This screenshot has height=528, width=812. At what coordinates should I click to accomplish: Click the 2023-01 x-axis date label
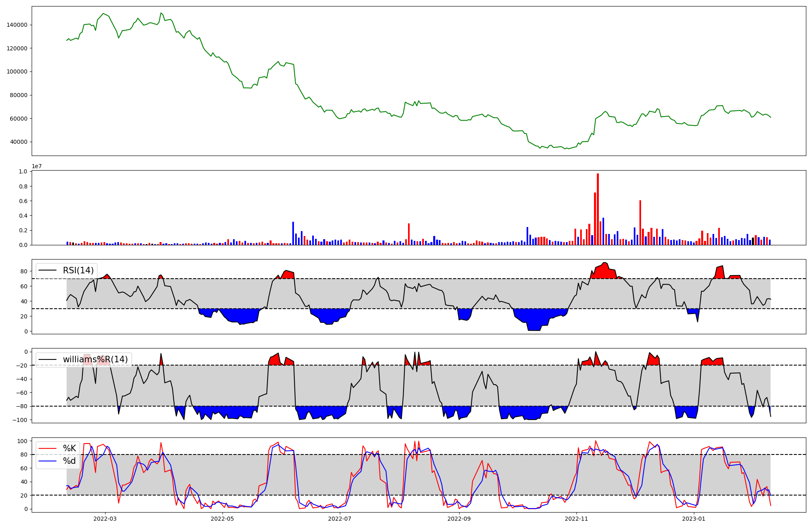693,519
